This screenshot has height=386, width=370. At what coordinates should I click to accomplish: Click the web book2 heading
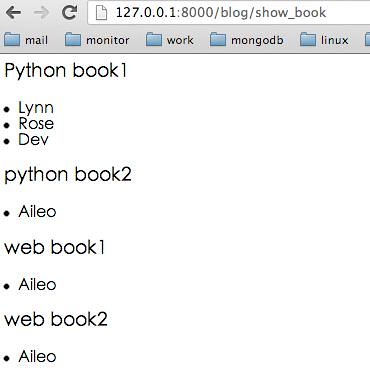coord(56,320)
